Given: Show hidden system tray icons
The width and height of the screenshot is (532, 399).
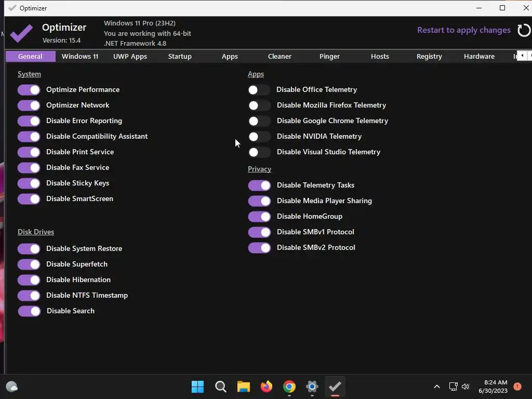Looking at the screenshot, I should click(x=437, y=387).
